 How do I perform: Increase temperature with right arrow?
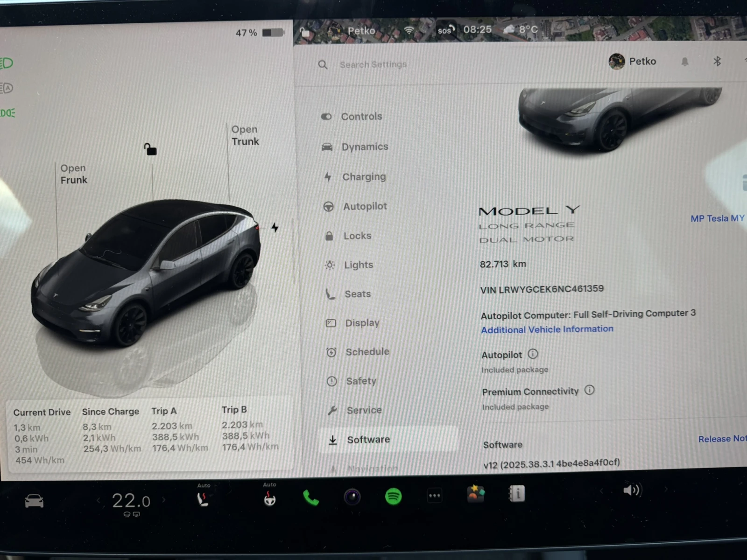click(x=164, y=500)
